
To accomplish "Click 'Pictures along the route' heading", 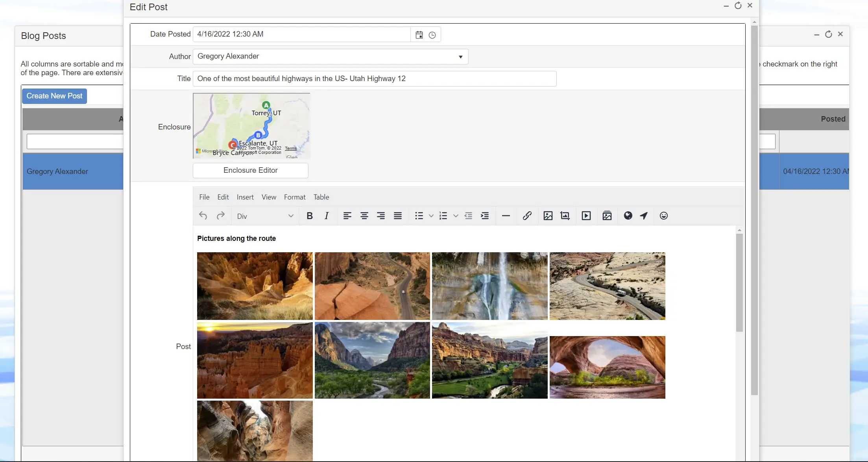I will coord(236,238).
